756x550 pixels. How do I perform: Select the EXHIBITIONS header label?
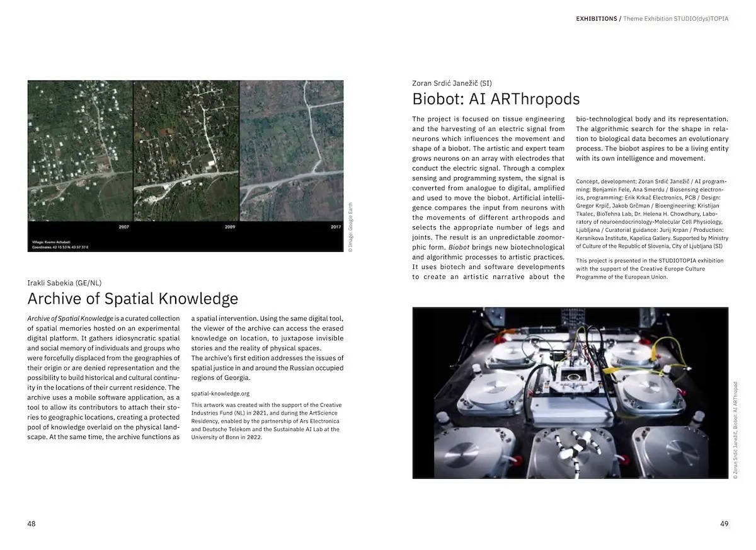[x=597, y=19]
